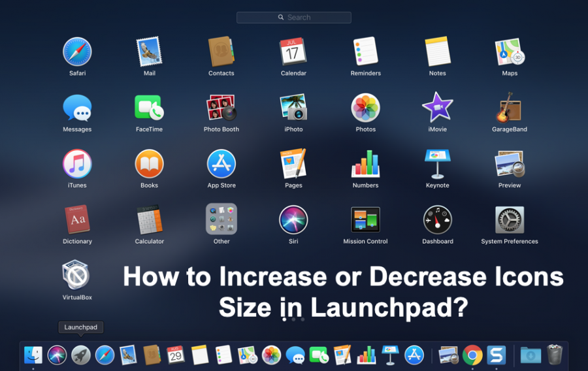Open the Dictionary app
The width and height of the screenshot is (588, 371).
[x=77, y=219]
